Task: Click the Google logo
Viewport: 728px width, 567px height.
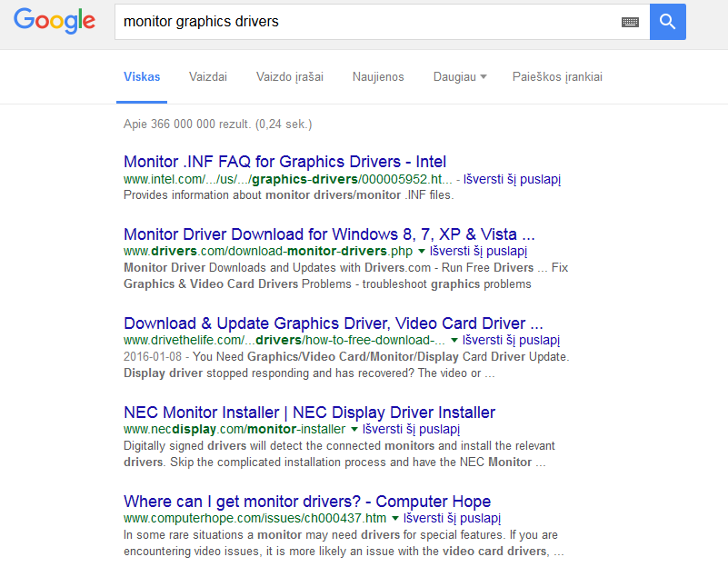Action: [55, 21]
